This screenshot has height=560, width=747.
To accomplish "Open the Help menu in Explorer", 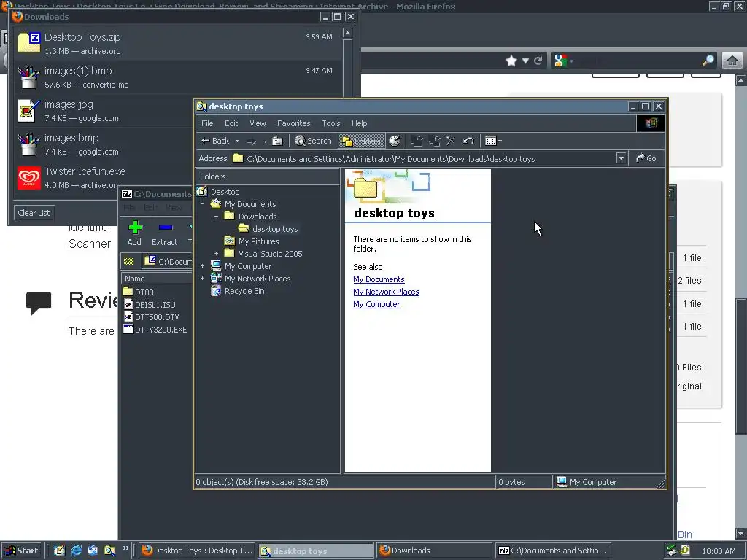I will coord(359,123).
